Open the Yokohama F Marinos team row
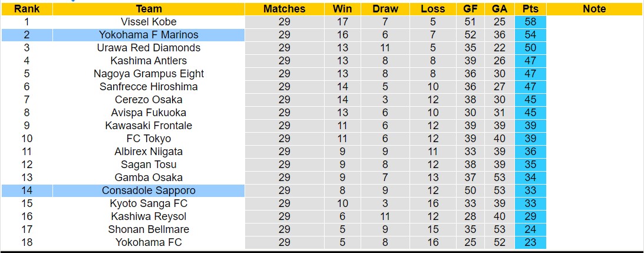 click(x=148, y=35)
